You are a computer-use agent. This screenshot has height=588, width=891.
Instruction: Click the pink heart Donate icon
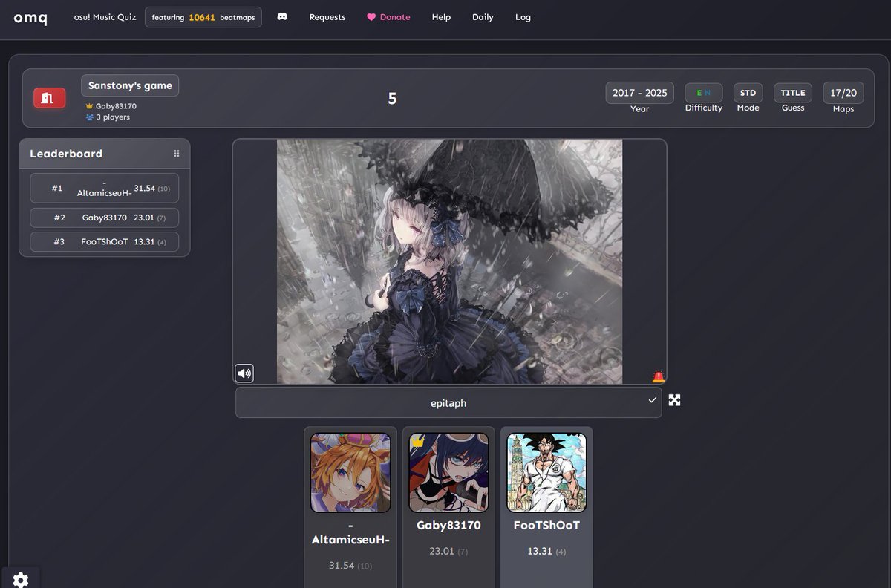coord(371,17)
